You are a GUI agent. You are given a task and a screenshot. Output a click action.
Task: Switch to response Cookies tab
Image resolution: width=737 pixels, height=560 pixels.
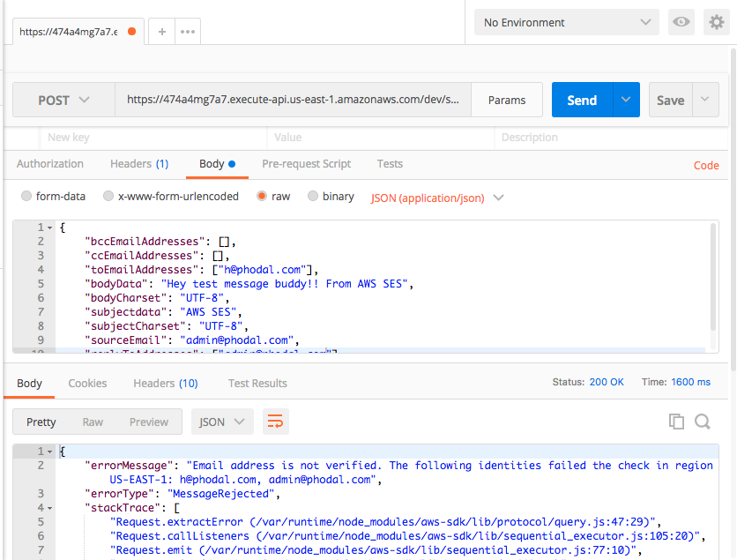tap(87, 384)
